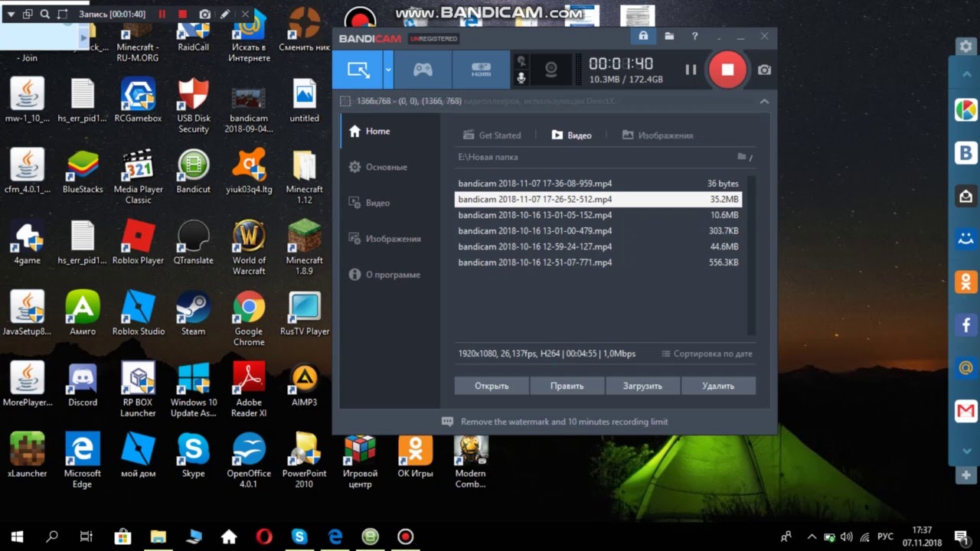Screen dimensions: 980x551
Task: Open Facebook icon in the side panel
Action: coord(965,325)
